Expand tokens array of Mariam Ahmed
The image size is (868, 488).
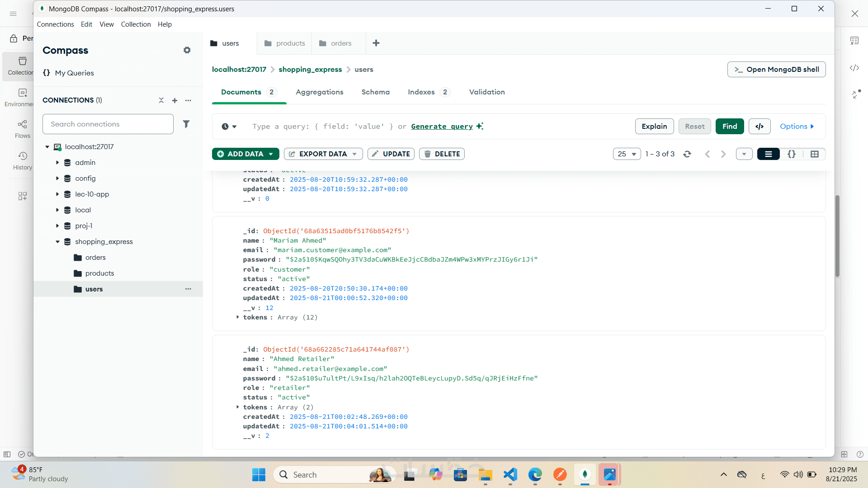pyautogui.click(x=238, y=317)
